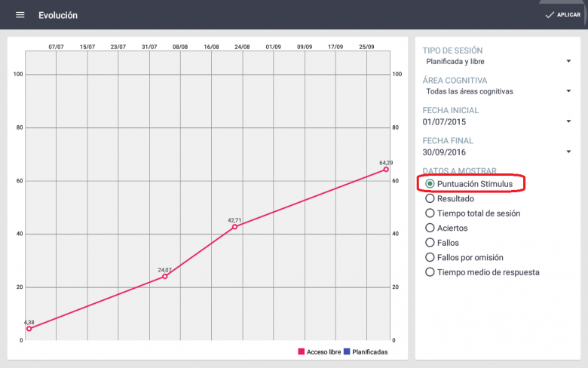588x368 pixels.
Task: Click the 4,38 data point marker
Action: [x=29, y=329]
